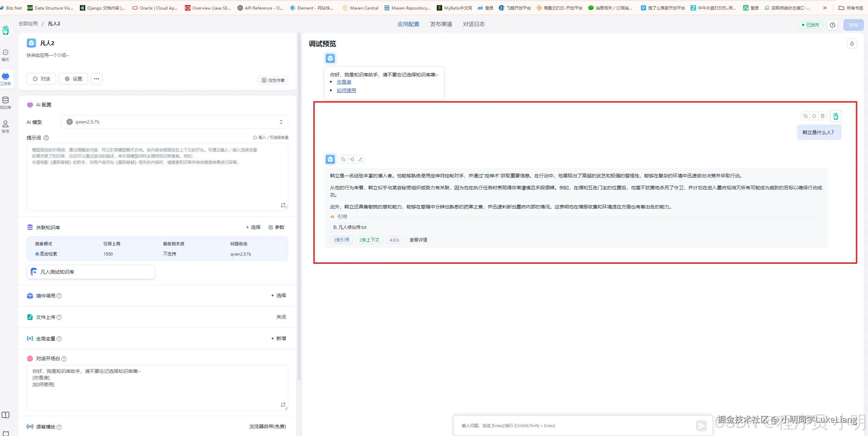Screen dimensions: 868x436
Task: Change 语音播放 浏览器自带(免费) setting
Action: click(x=267, y=426)
